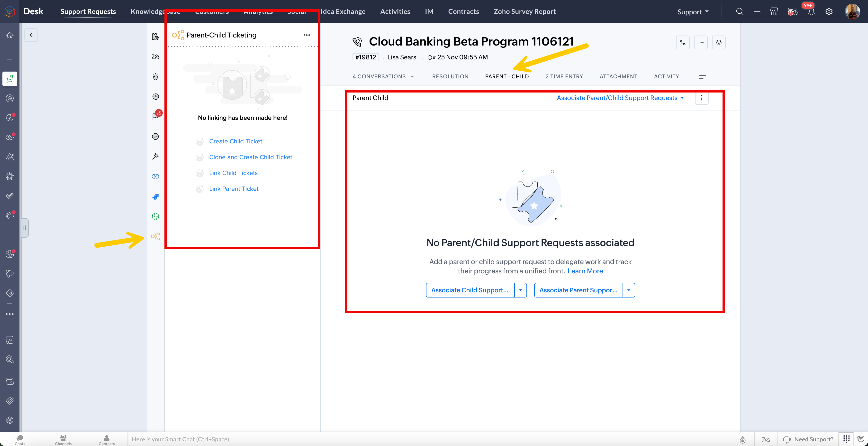Screen dimensions: 868x446
Task: Click the phone call button on ticket
Action: coord(682,42)
